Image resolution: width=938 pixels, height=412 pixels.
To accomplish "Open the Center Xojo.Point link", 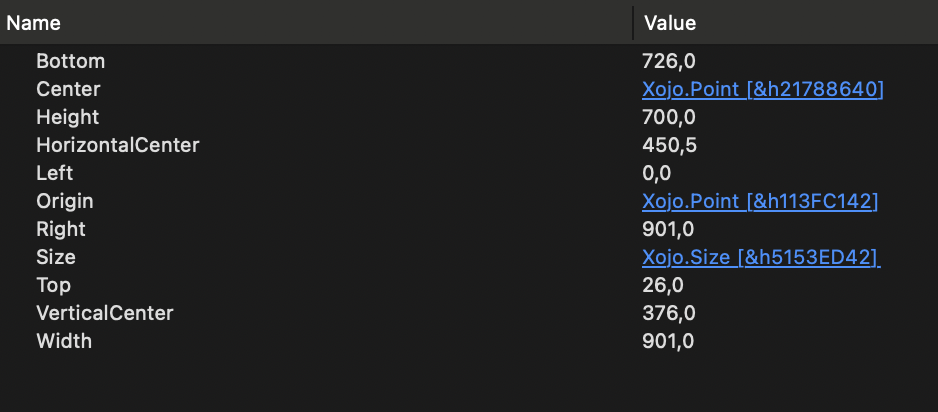I will [762, 89].
